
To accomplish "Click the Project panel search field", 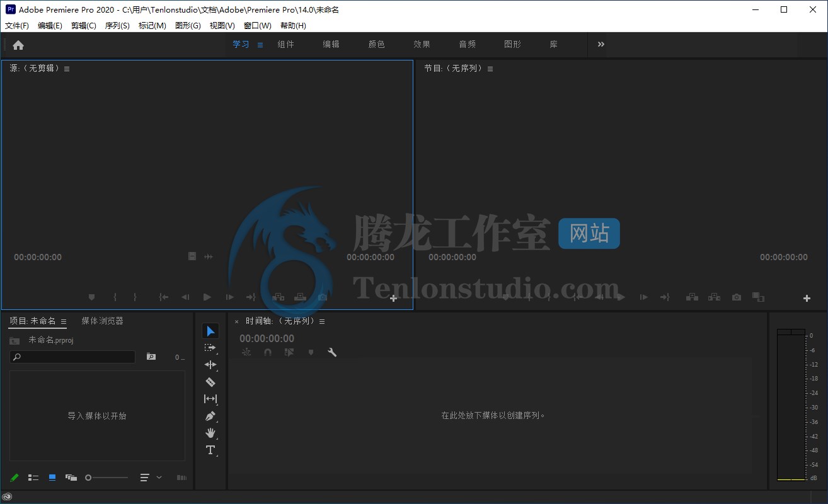I will (x=72, y=357).
